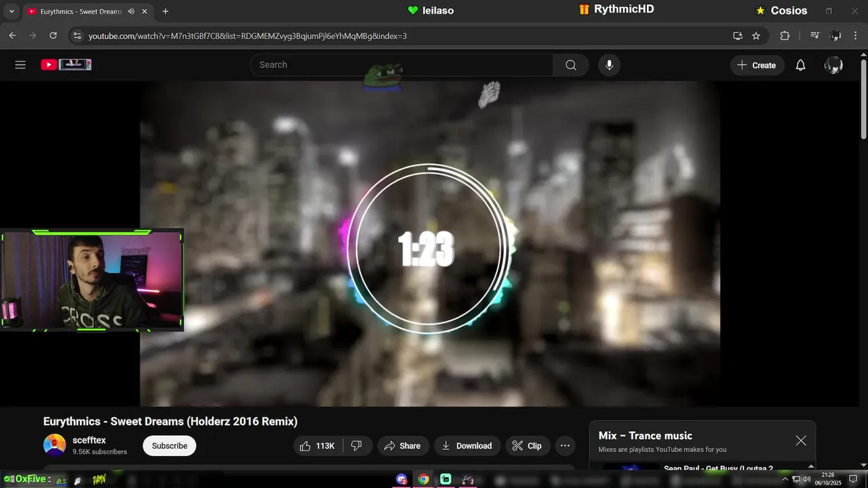Select the Eurythmics - Sweet Dreams tab
The height and width of the screenshot is (488, 868).
80,12
